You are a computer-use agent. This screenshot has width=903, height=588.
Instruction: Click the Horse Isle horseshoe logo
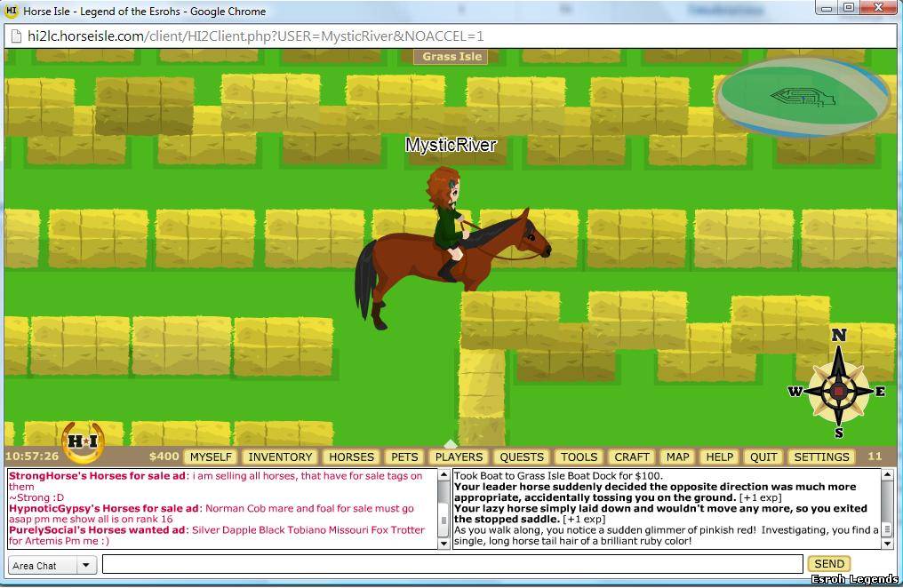tap(83, 441)
